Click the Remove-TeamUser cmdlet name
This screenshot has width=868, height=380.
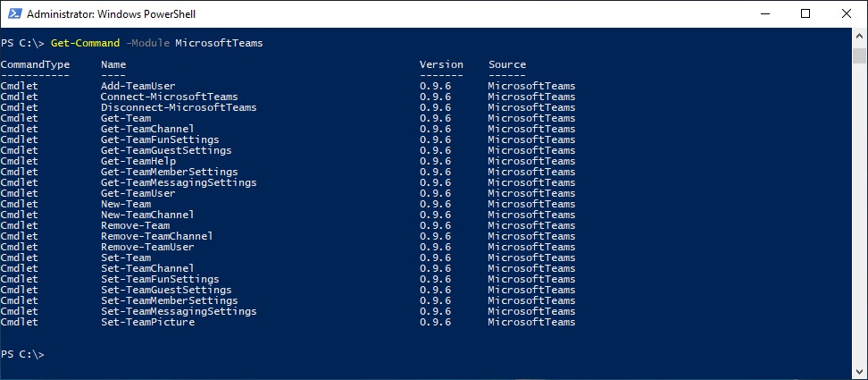(147, 247)
